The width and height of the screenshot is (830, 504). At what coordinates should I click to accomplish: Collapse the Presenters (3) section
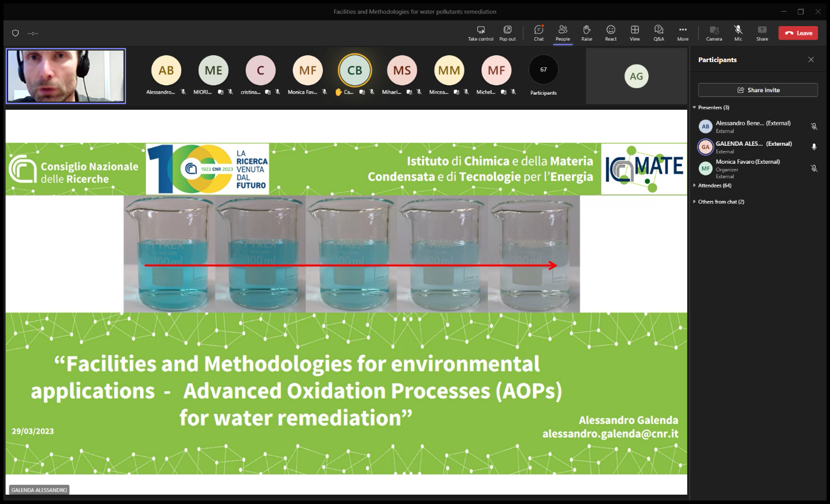[x=694, y=107]
